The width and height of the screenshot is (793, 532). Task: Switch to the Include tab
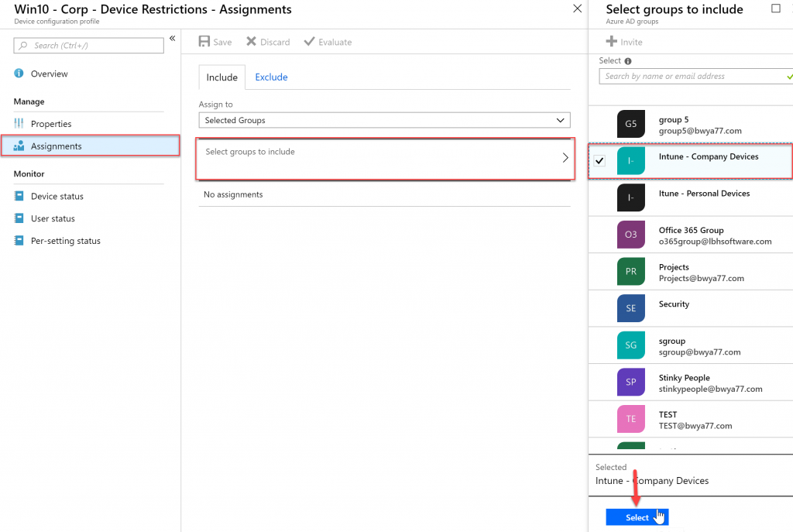(222, 77)
